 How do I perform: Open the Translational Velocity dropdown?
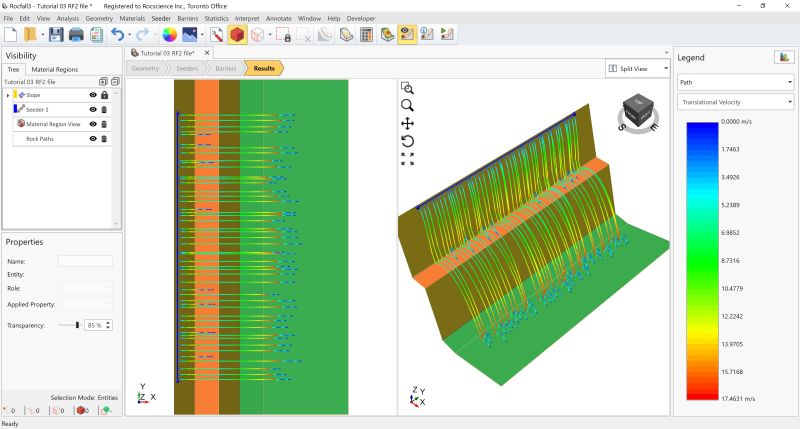click(x=735, y=102)
